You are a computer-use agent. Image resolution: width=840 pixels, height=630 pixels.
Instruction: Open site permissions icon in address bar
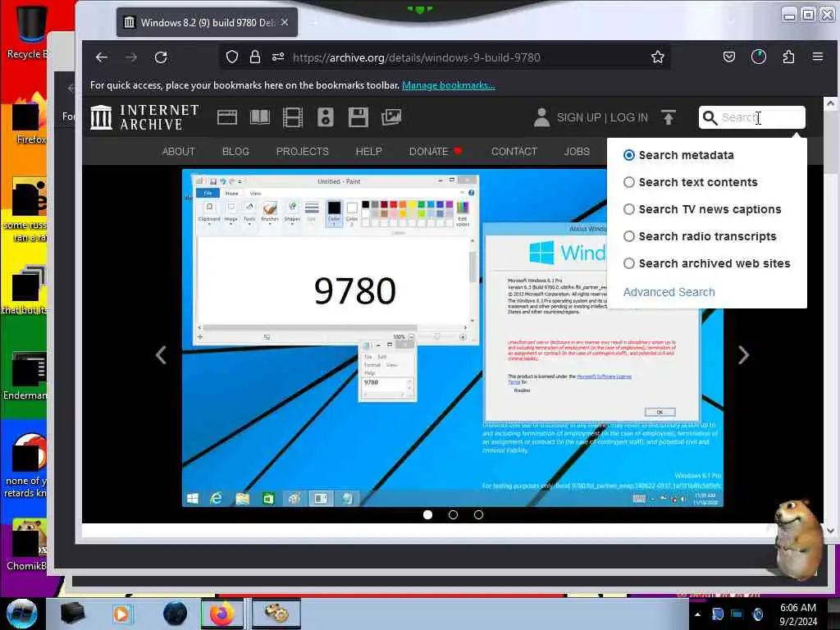pos(277,57)
